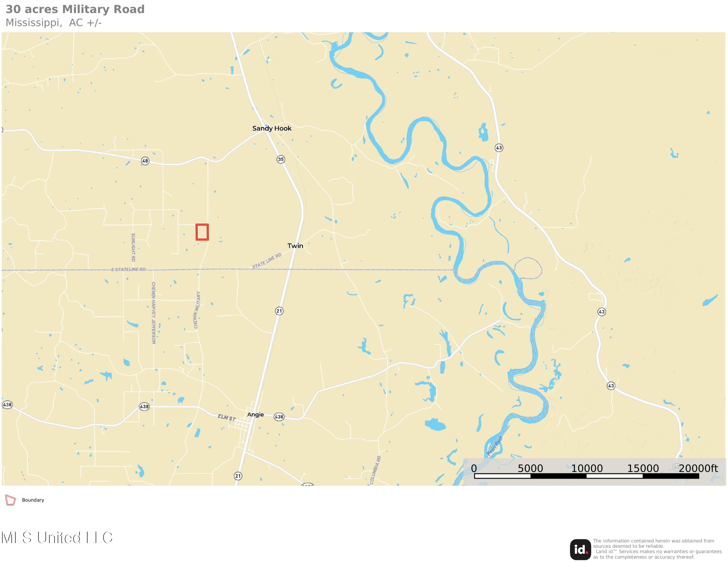Click the Chemin Harvey Jefferson road label

pyautogui.click(x=154, y=313)
